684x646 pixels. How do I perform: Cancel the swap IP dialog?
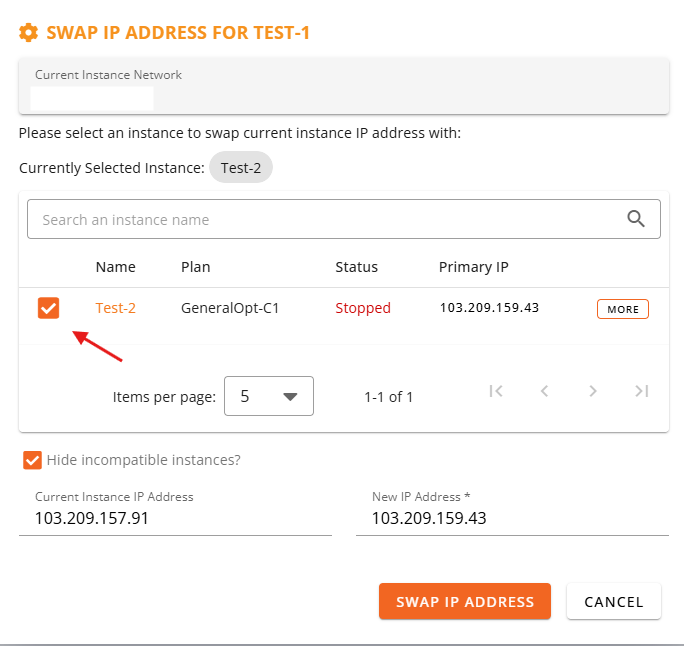tap(614, 602)
